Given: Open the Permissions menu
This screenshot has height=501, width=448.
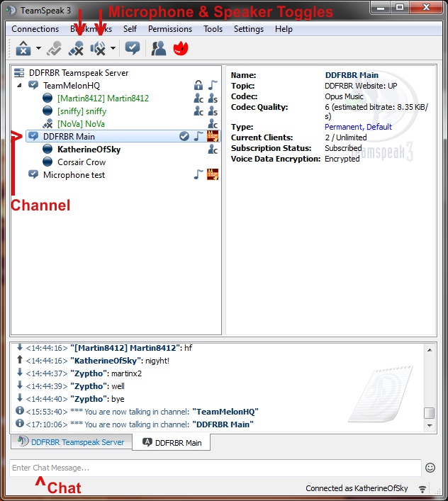Looking at the screenshot, I should (170, 29).
